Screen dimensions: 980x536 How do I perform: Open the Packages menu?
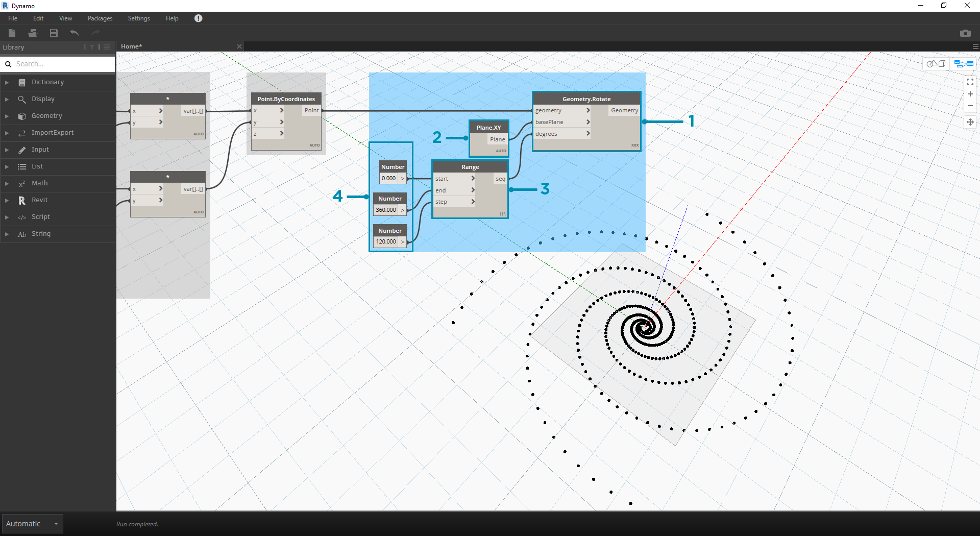pyautogui.click(x=100, y=18)
